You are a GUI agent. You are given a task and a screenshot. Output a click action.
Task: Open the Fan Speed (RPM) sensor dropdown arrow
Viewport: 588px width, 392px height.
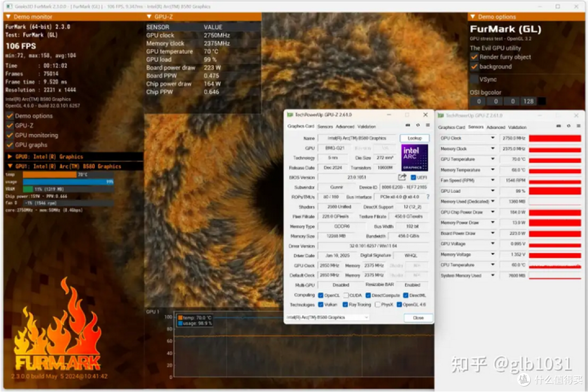493,180
